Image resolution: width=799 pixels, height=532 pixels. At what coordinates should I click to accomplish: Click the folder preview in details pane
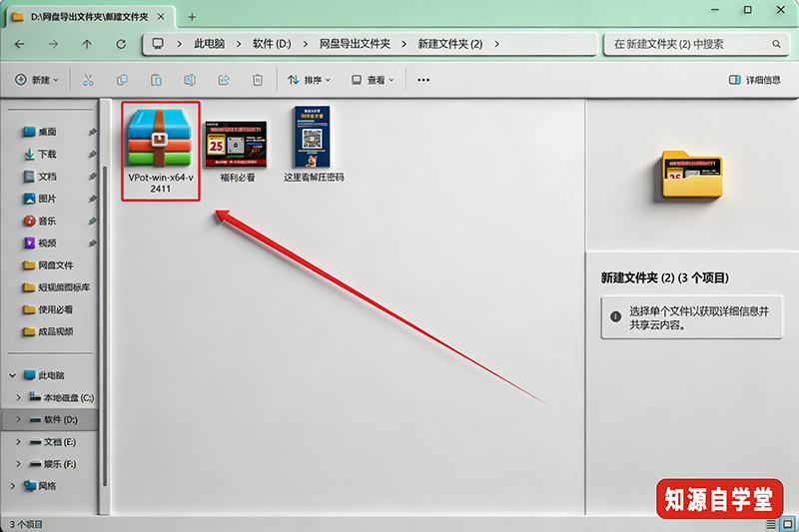click(692, 175)
